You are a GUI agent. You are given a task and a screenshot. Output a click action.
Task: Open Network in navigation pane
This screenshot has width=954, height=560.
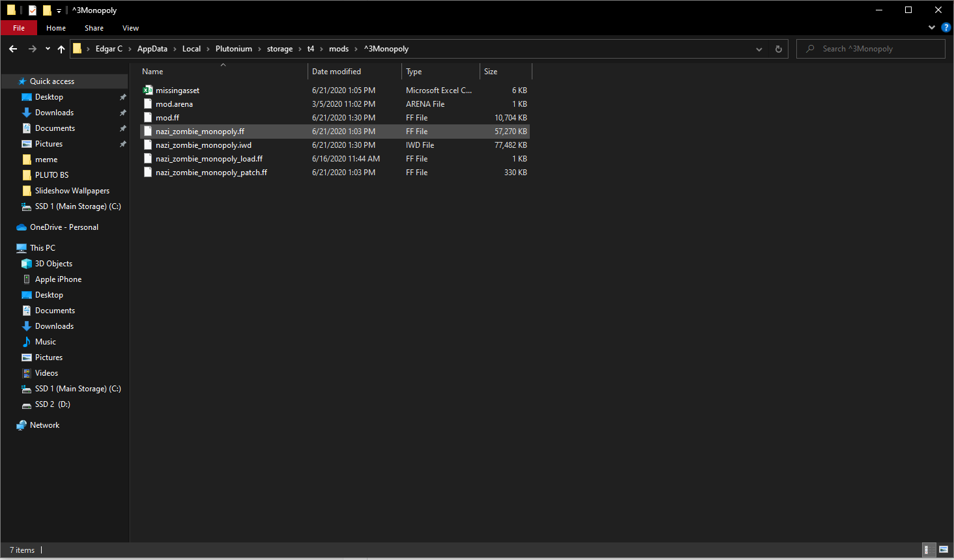[44, 425]
